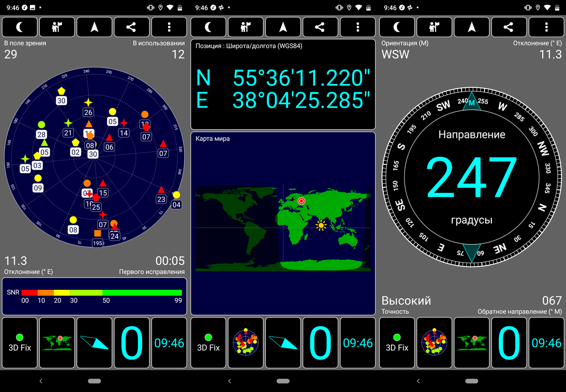Open world map thumbnail on satellite screen
Viewport: 566px width, 392px height.
pyautogui.click(x=57, y=343)
